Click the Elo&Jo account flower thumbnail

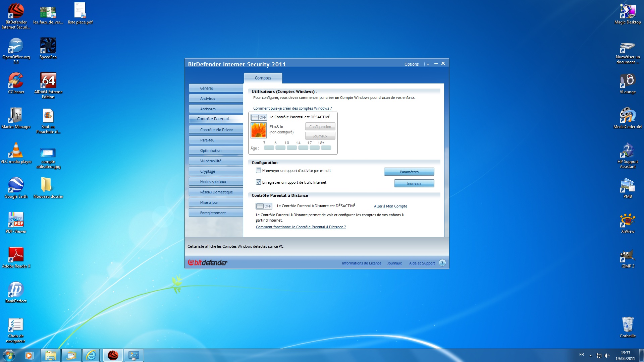259,130
